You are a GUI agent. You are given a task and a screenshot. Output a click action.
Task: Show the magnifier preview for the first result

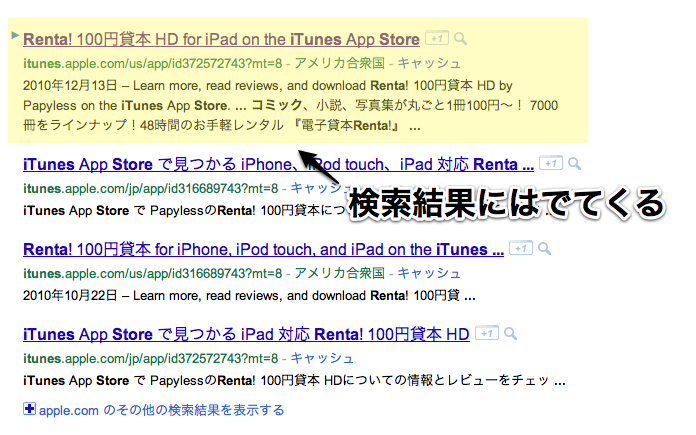coord(460,39)
